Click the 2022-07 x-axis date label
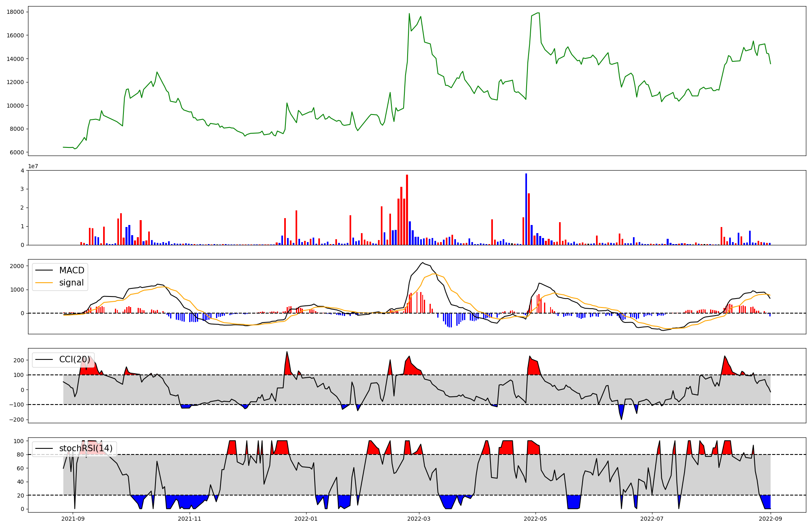Viewport: 812px width, 528px height. [652, 519]
